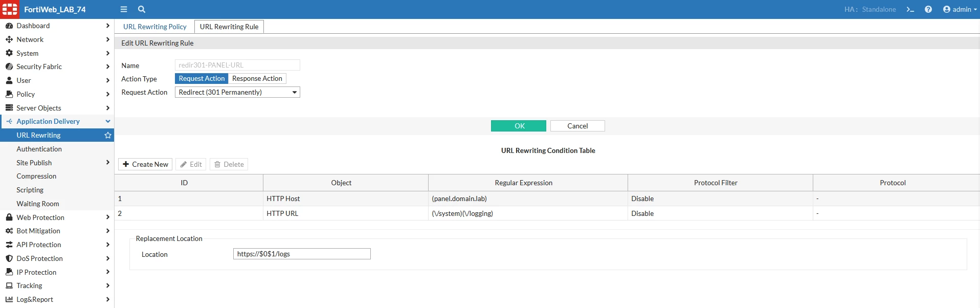Expand the Log&Report menu chevron
980x308 pixels.
click(x=107, y=299)
